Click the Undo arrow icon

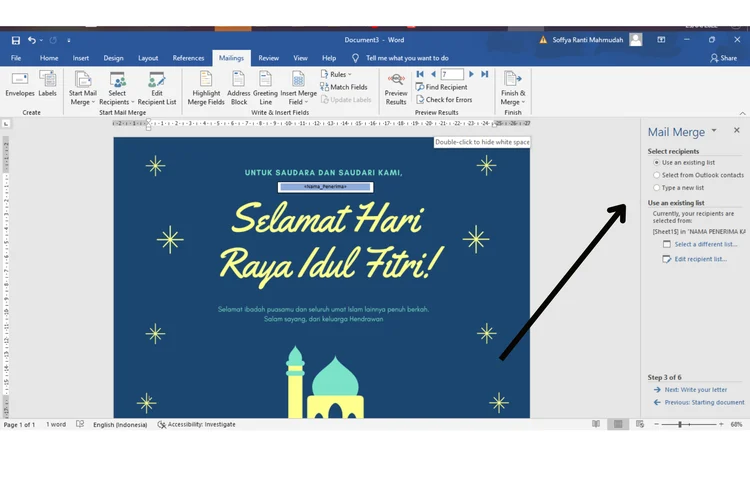(32, 40)
